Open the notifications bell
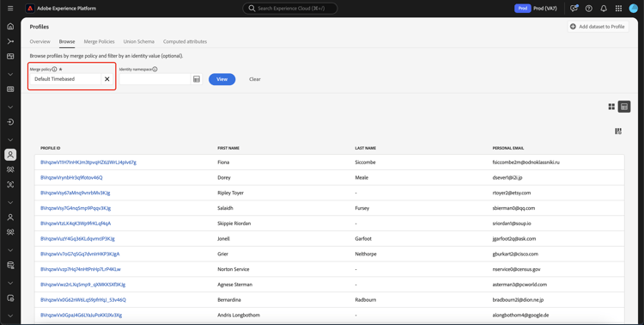644x325 pixels. (604, 9)
